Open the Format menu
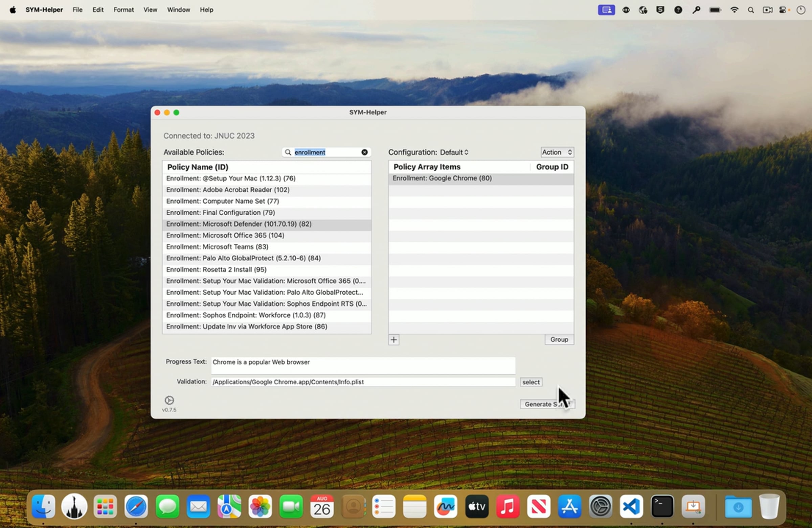Screen dimensions: 812x528 (123, 10)
